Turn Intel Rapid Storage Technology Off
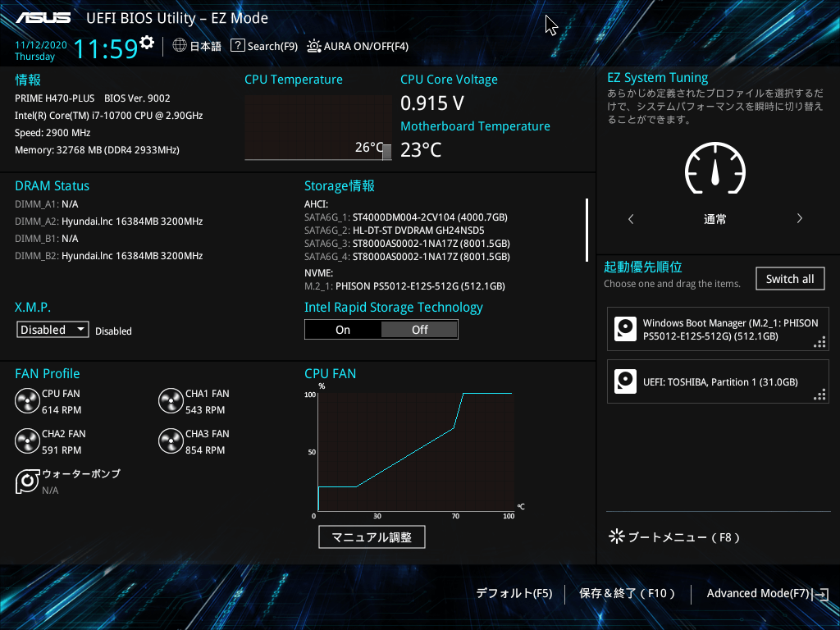Image resolution: width=840 pixels, height=630 pixels. click(419, 330)
